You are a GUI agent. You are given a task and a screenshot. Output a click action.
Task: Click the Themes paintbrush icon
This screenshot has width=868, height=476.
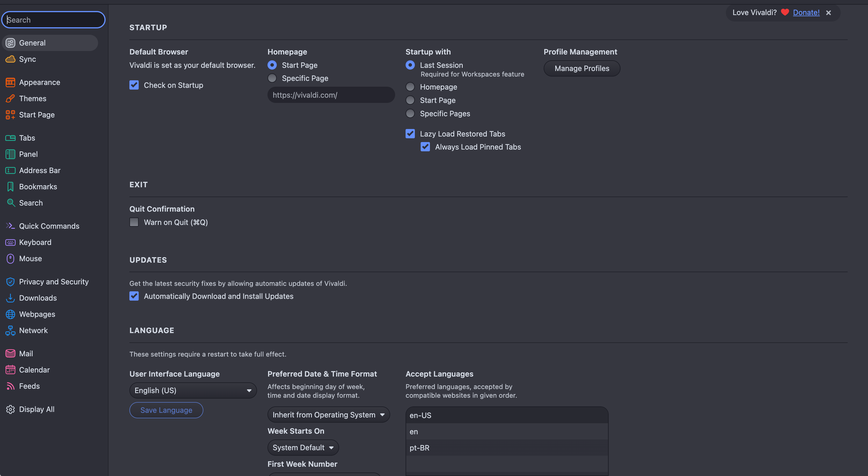[x=10, y=98]
